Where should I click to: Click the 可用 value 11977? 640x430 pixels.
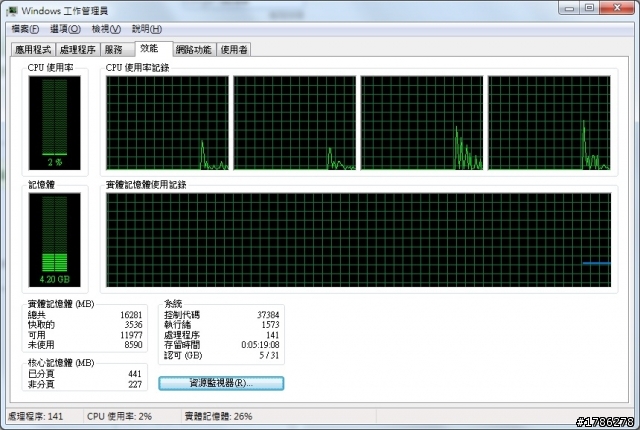tap(131, 335)
